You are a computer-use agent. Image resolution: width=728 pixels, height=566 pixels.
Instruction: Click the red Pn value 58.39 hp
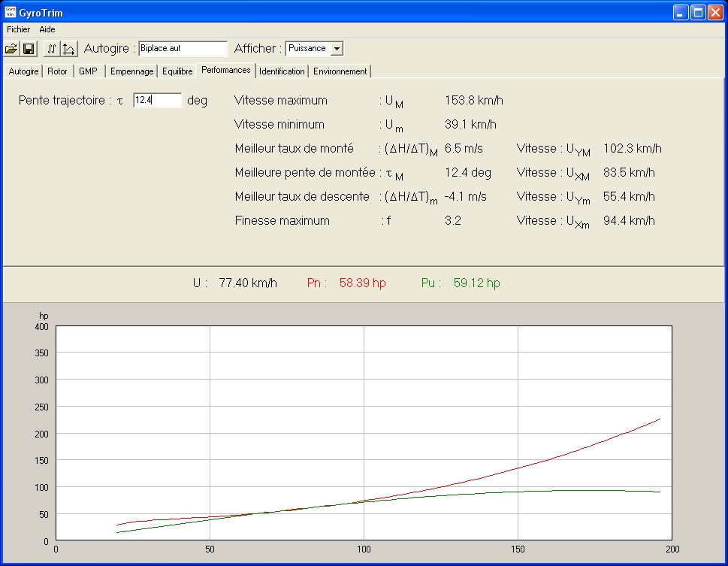pyautogui.click(x=363, y=283)
